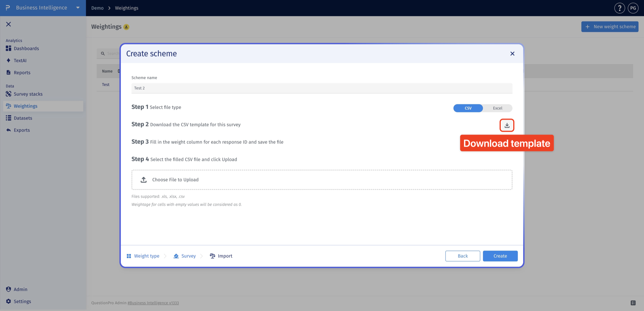Click the Scheme name input field
The width and height of the screenshot is (644, 311).
click(322, 88)
